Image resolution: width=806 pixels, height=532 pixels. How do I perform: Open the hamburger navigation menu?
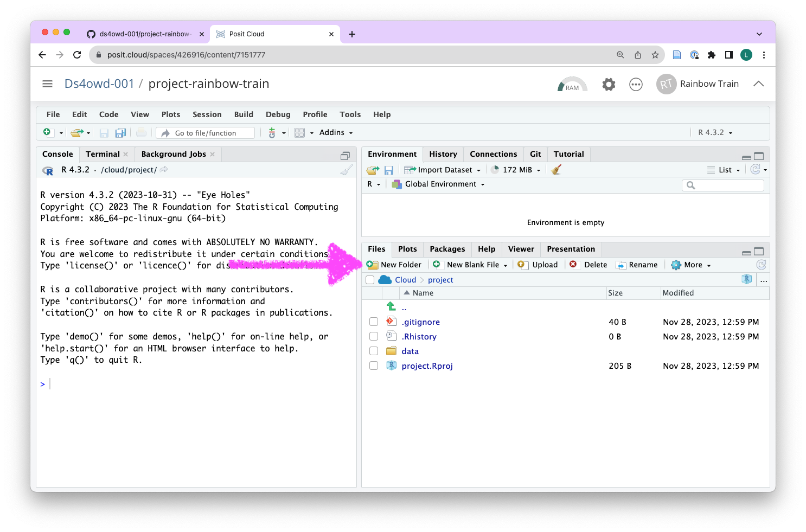[x=48, y=84]
